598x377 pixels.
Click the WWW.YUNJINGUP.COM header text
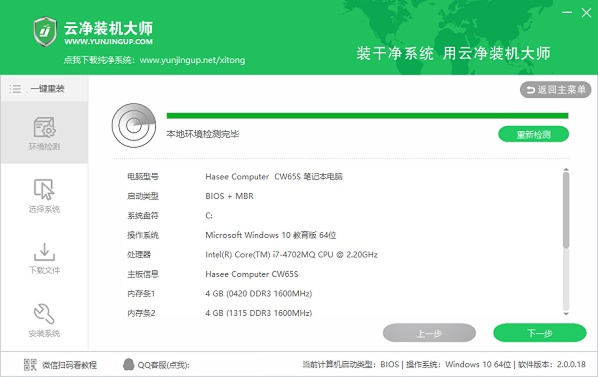[x=108, y=42]
